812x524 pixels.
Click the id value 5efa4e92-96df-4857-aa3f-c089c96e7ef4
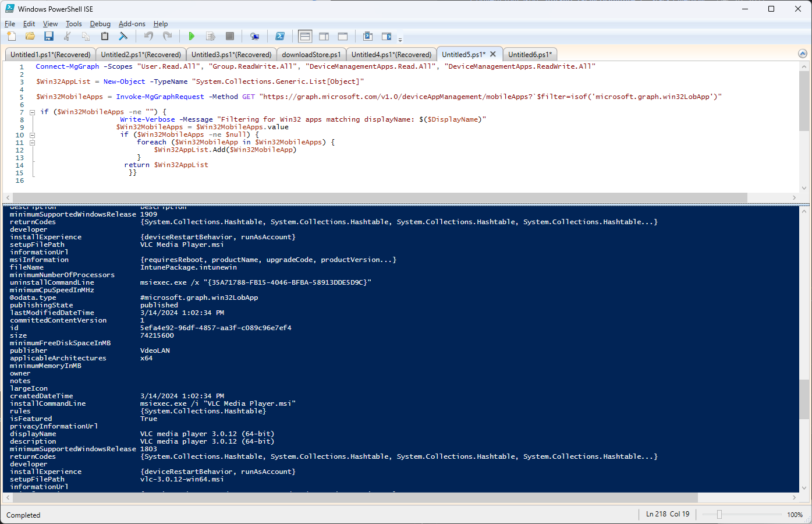click(216, 328)
